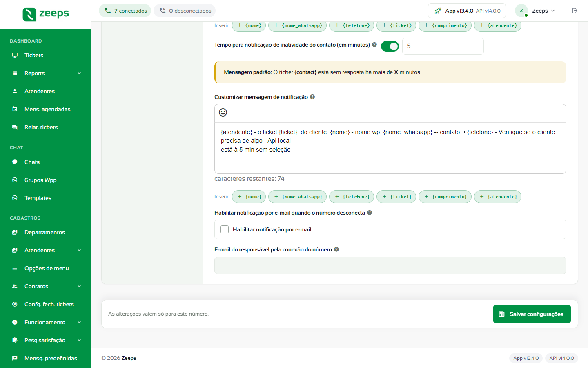The image size is (588, 368).
Task: Click the Opções de menu list icon
Action: (15, 268)
